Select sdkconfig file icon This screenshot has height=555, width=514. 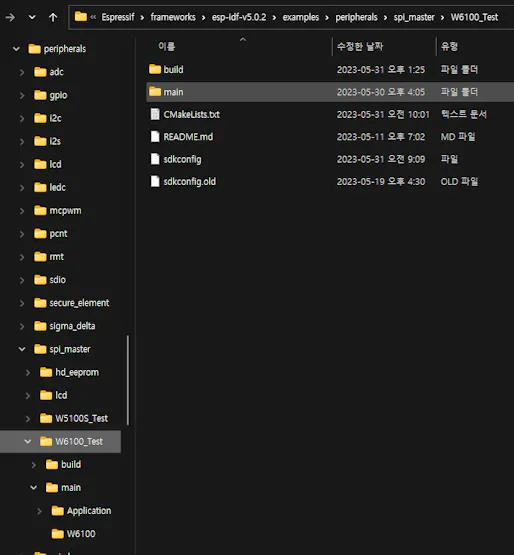click(x=155, y=159)
